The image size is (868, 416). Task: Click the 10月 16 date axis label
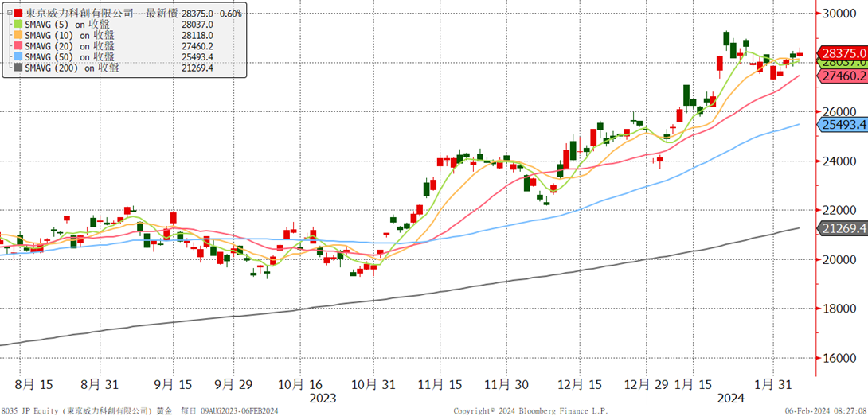[x=299, y=384]
